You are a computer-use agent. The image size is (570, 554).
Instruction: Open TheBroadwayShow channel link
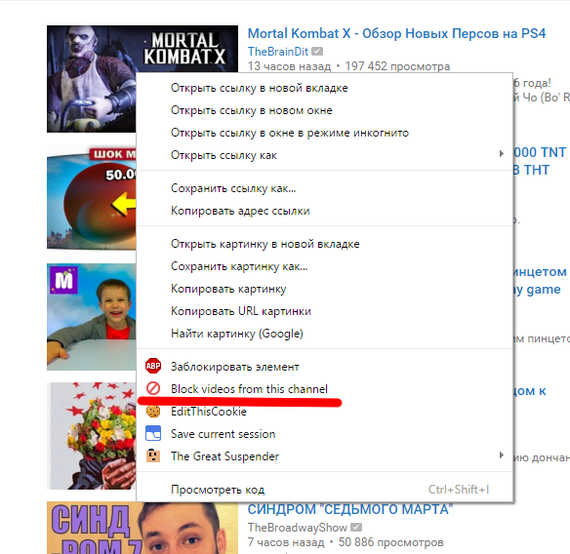[x=297, y=527]
